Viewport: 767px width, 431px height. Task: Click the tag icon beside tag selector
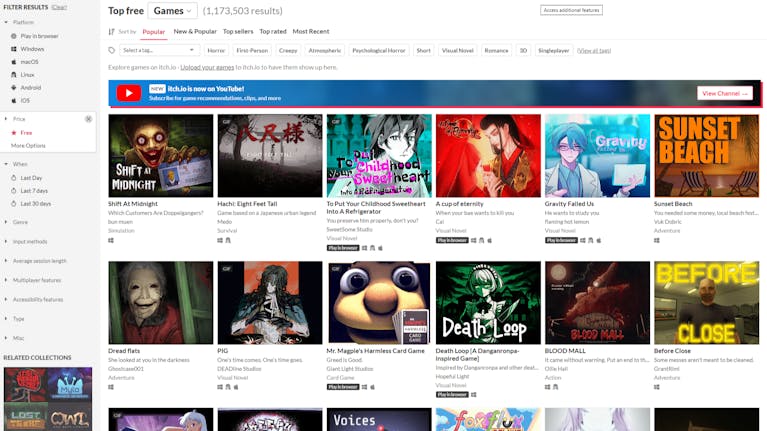(112, 50)
